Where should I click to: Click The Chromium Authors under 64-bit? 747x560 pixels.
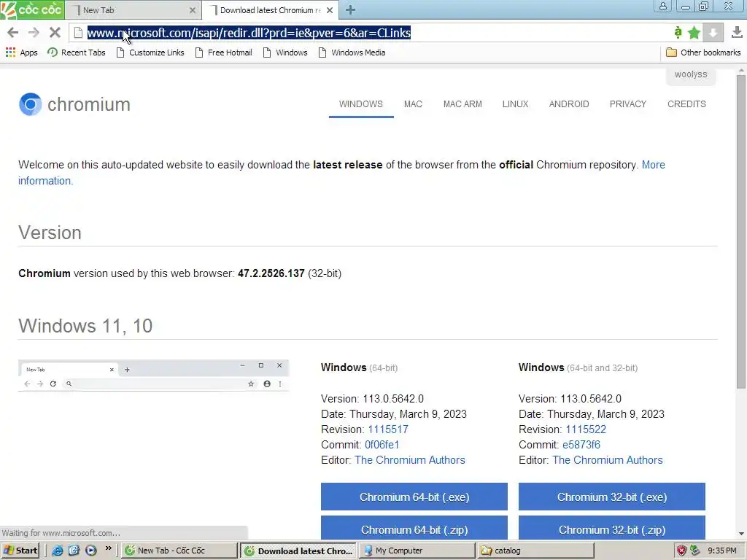click(x=410, y=460)
